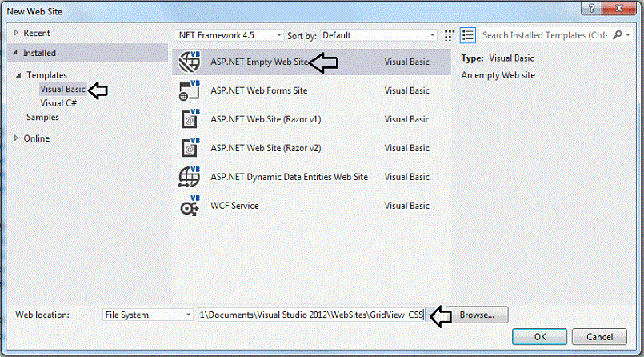This screenshot has width=644, height=357.
Task: Click the WCF Service template icon
Action: coord(190,206)
